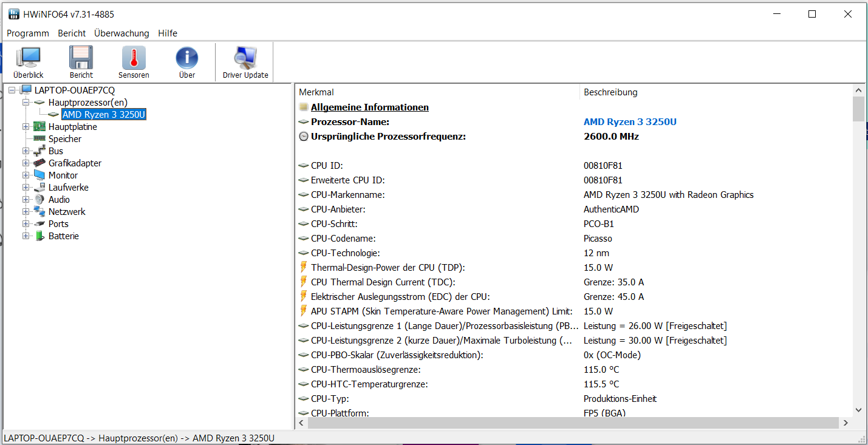Click the Erweiterte CPU ID row label
Image resolution: width=868 pixels, height=445 pixels.
tap(348, 180)
